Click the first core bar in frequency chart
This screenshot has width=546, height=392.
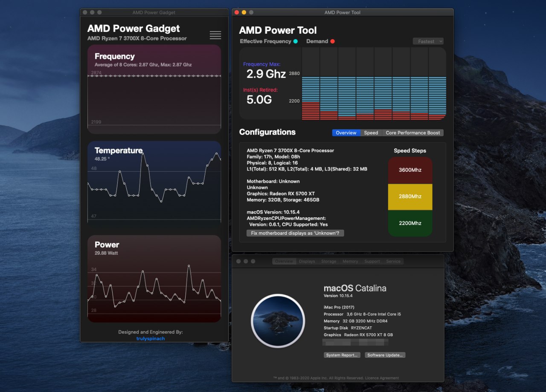coord(311,84)
